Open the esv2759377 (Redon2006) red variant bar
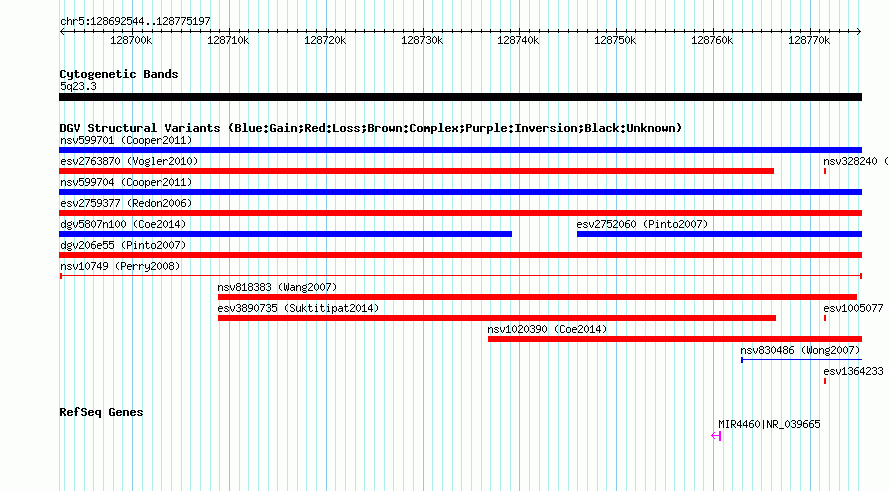This screenshot has height=491, width=890. click(x=460, y=213)
